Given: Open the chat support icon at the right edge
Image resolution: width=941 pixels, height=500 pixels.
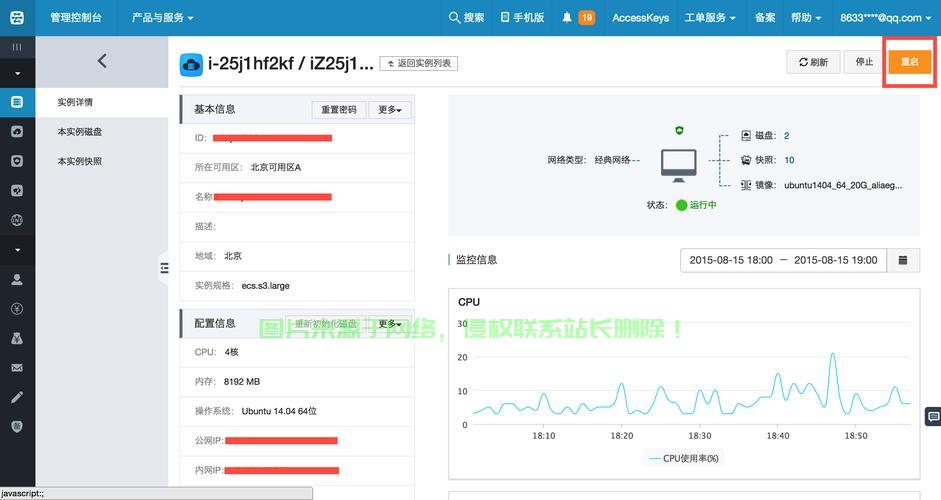Looking at the screenshot, I should [933, 416].
